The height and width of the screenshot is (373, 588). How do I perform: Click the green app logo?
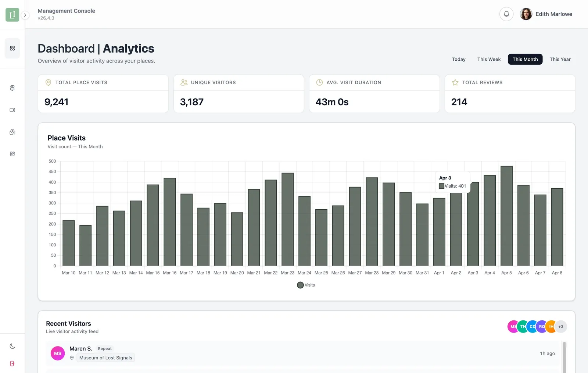click(x=12, y=15)
